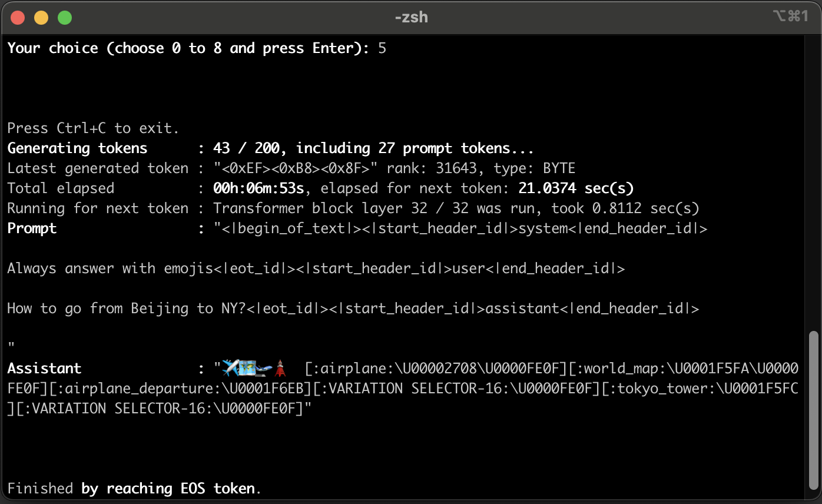Click the yellow minimize window button
Viewport: 822px width, 504px height.
point(41,17)
